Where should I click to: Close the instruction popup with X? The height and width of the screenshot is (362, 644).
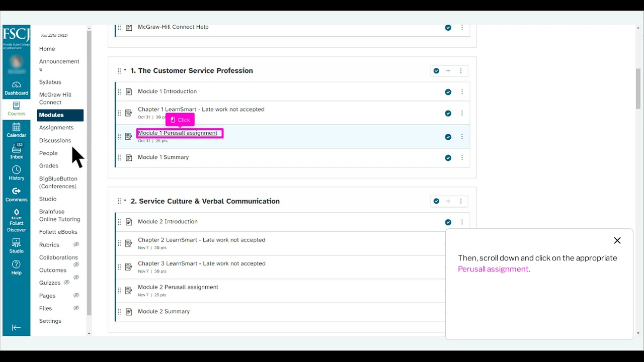pos(617,241)
